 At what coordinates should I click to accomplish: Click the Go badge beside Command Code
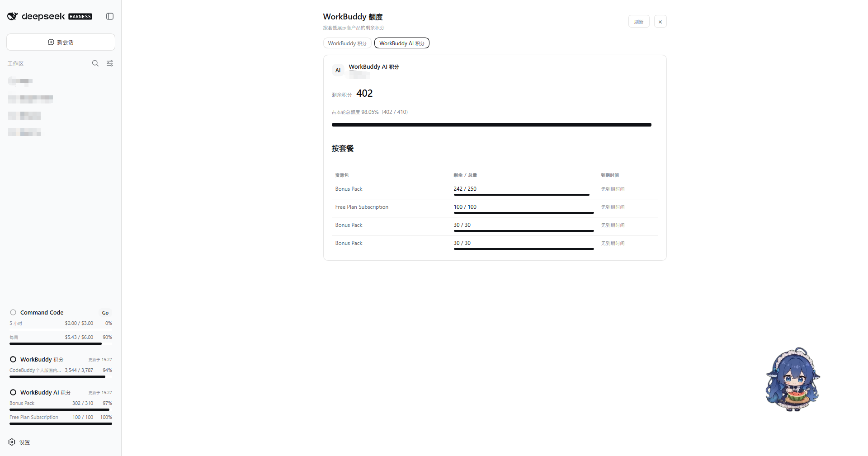coord(105,313)
